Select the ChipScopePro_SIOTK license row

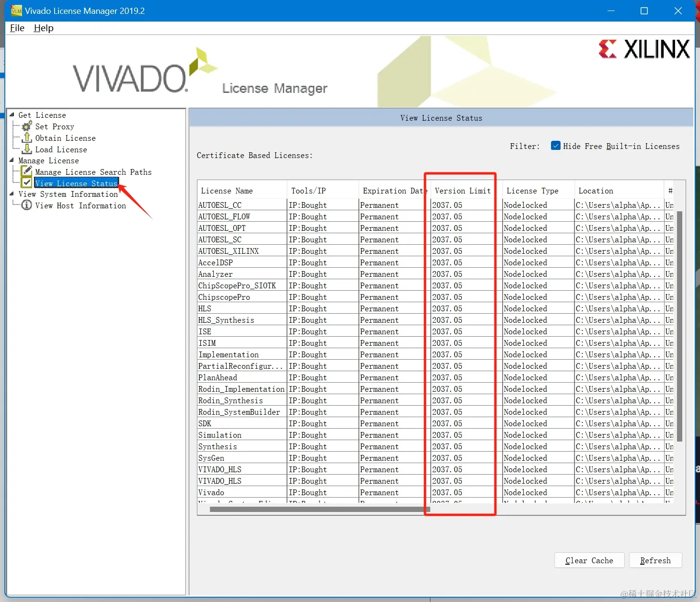tap(435, 285)
